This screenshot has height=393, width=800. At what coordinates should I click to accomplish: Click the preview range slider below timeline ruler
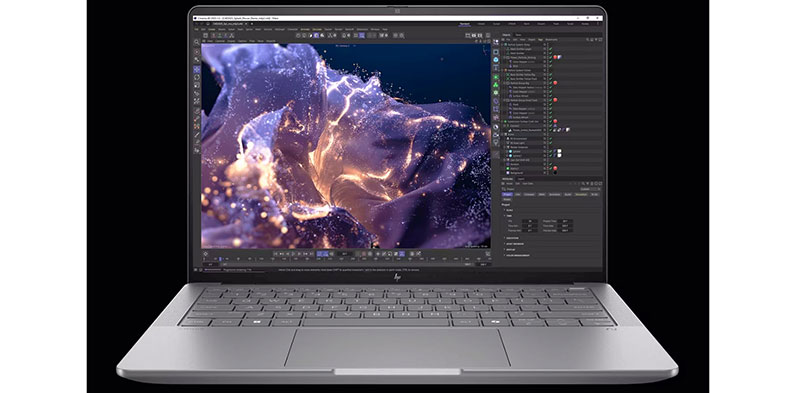(x=345, y=264)
